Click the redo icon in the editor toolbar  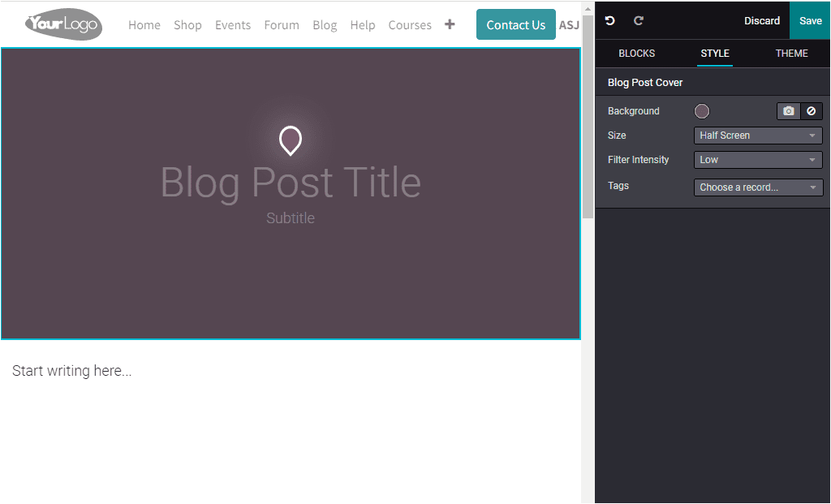pyautogui.click(x=638, y=20)
